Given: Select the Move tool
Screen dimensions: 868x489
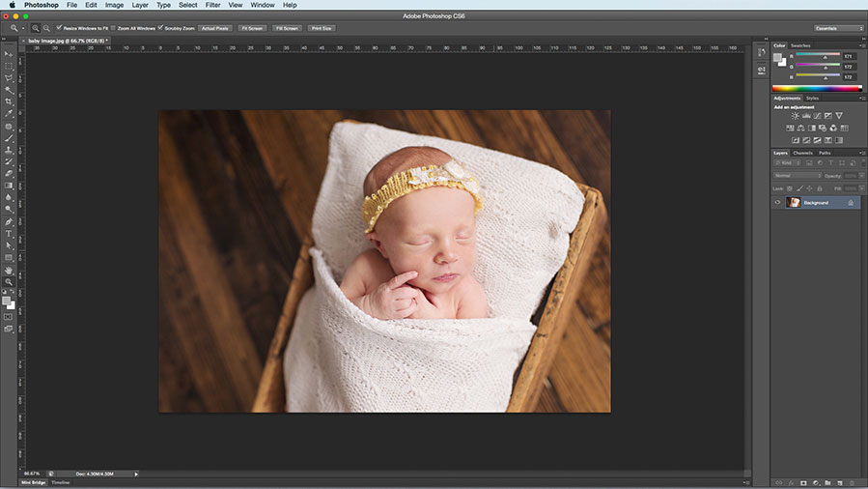Looking at the screenshot, I should pyautogui.click(x=9, y=54).
